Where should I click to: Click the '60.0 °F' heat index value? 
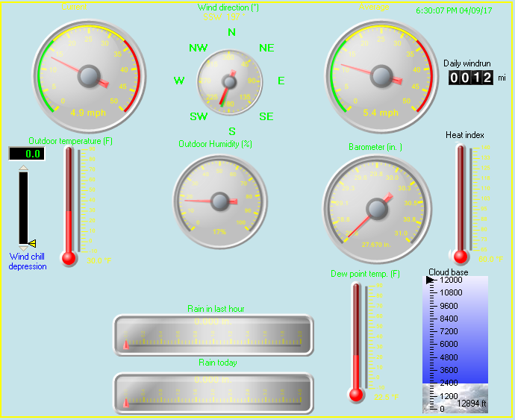[x=490, y=259]
